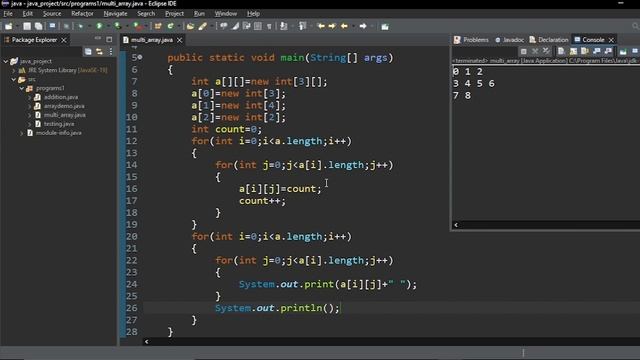Open the Project menu
Image resolution: width=640 pixels, height=360 pixels.
(174, 13)
